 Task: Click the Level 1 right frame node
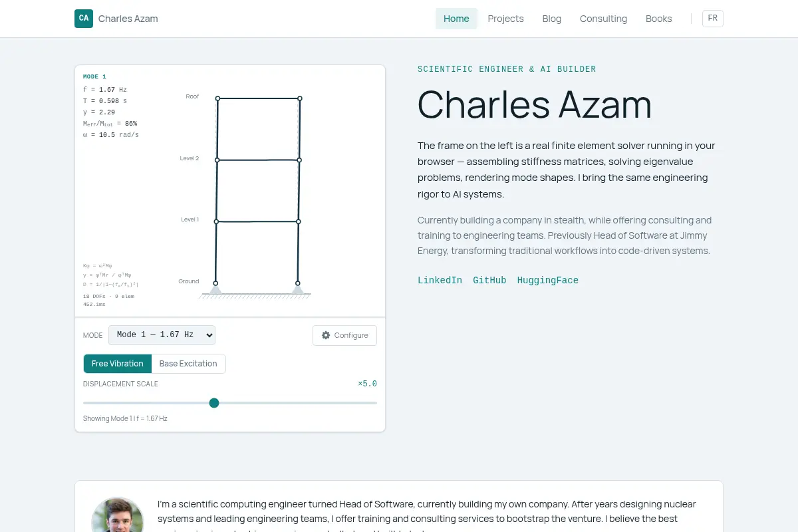pos(299,221)
